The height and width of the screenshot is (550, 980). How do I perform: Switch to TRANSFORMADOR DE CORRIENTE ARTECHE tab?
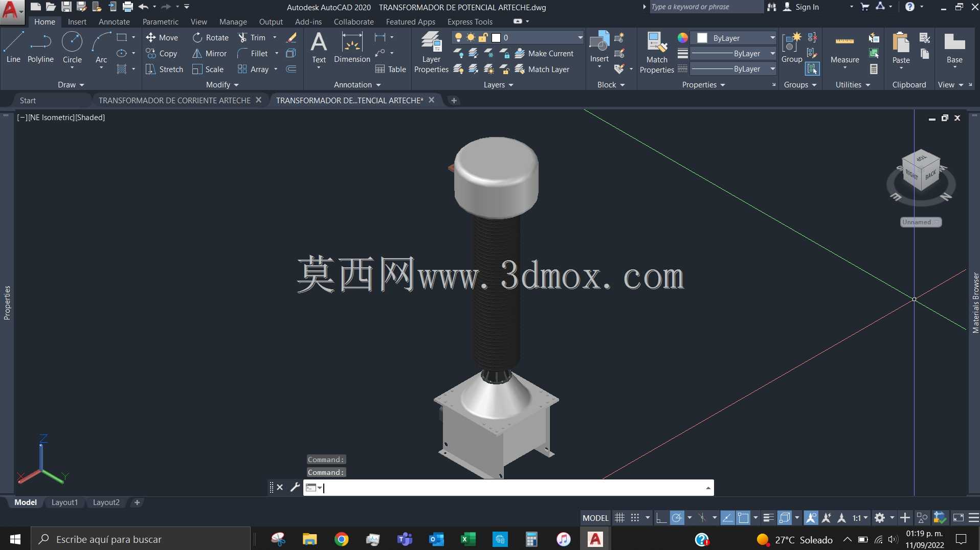click(174, 100)
